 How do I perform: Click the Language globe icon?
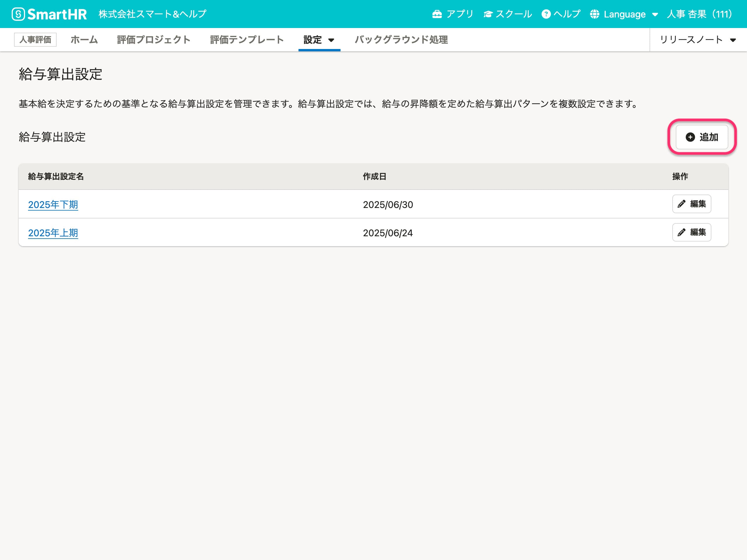click(594, 14)
